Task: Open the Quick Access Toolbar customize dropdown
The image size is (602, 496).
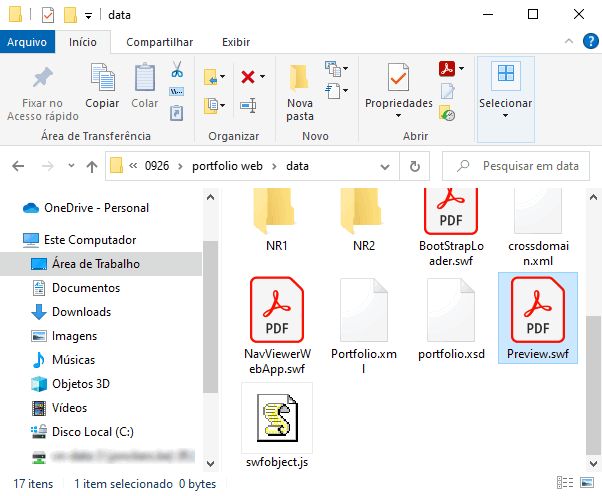Action: click(88, 16)
